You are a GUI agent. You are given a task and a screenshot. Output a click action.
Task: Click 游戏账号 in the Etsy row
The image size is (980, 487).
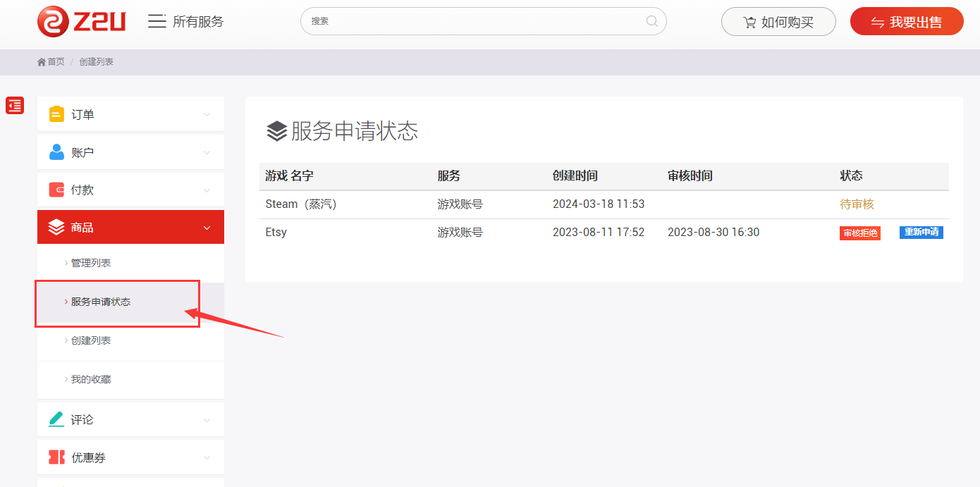click(460, 233)
